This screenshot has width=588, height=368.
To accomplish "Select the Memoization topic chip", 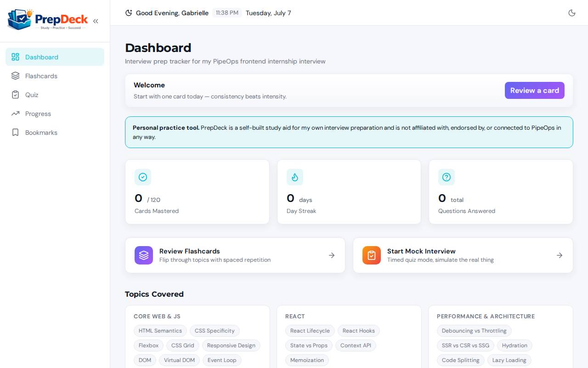I will pyautogui.click(x=307, y=360).
